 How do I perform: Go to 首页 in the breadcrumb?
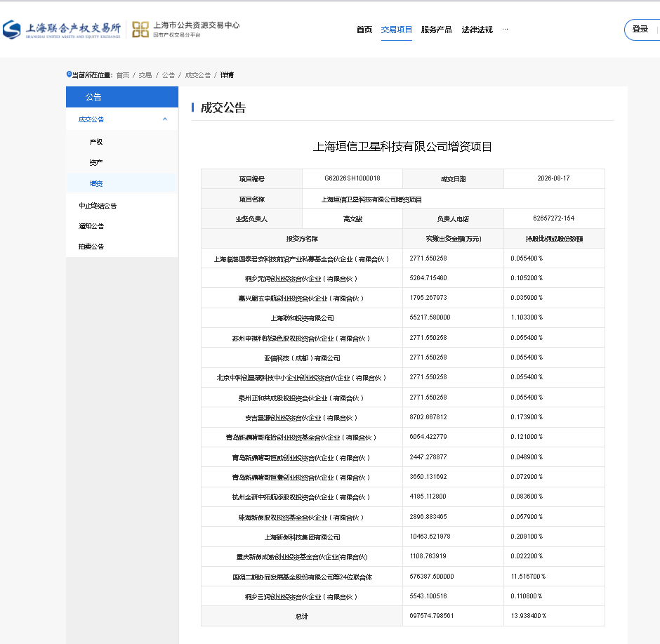point(122,75)
